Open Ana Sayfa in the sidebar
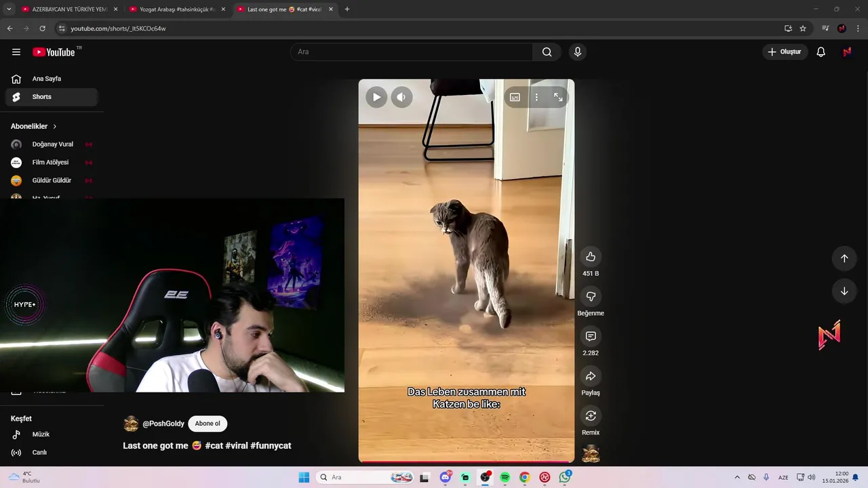This screenshot has height=488, width=868. (52, 79)
